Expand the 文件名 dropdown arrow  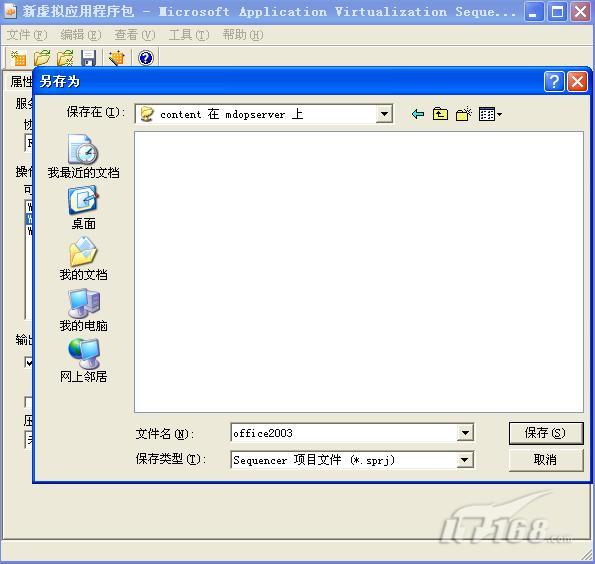(x=465, y=433)
